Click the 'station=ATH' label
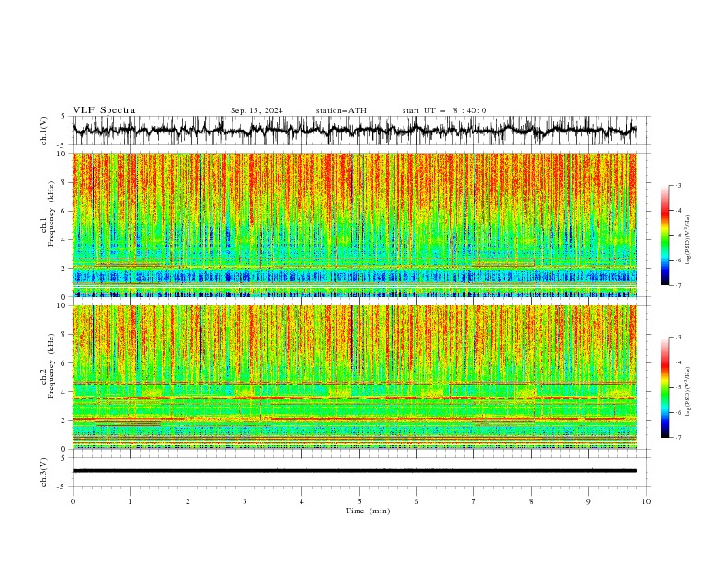 pyautogui.click(x=341, y=110)
